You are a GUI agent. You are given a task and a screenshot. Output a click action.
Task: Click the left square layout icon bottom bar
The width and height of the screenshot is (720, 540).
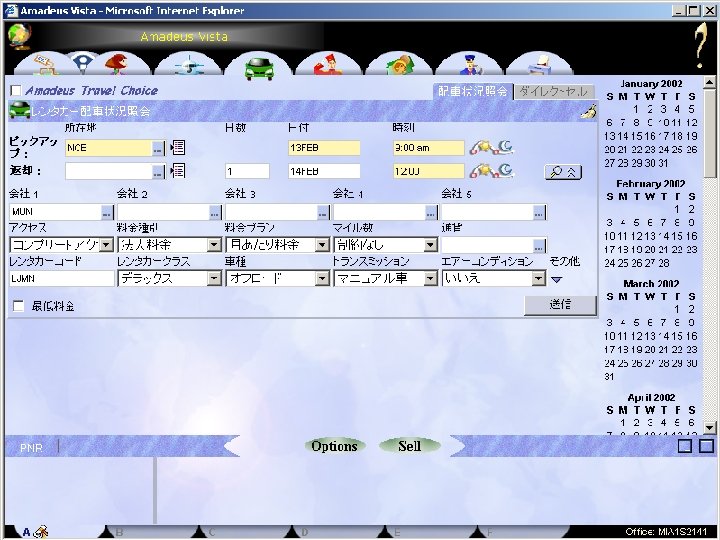click(685, 446)
